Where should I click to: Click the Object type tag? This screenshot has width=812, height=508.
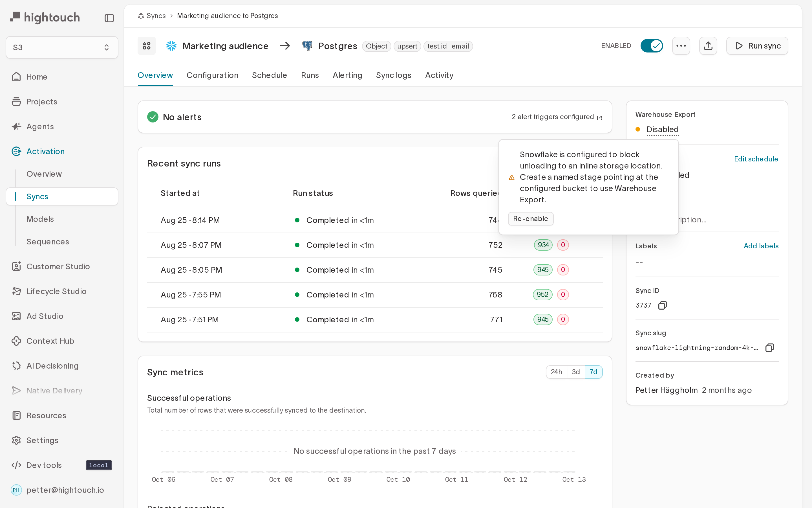point(376,46)
